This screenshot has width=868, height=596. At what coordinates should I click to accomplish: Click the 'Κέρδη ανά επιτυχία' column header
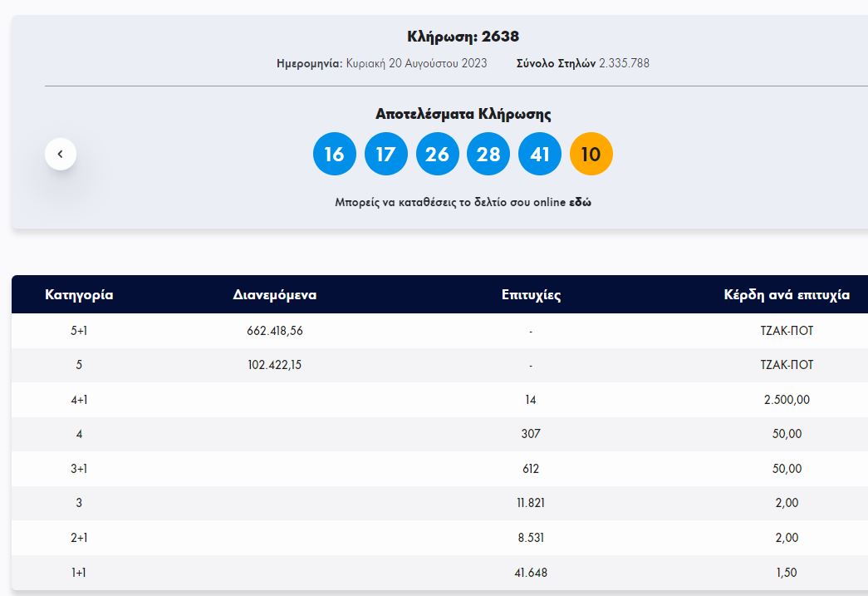pos(787,295)
